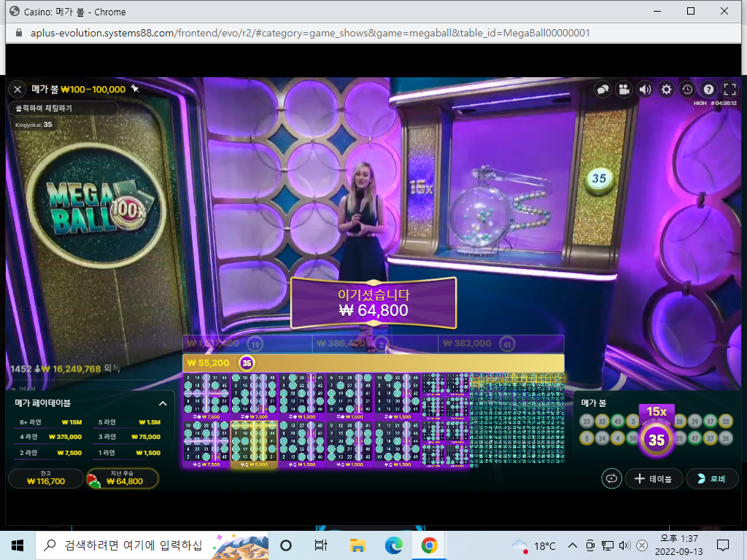747x560 pixels.
Task: Open the live chat bubbles icon
Action: coord(603,89)
